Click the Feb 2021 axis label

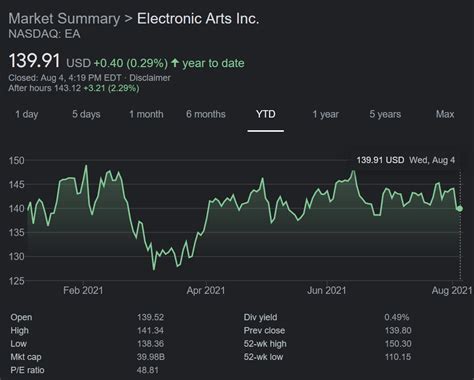click(x=83, y=290)
